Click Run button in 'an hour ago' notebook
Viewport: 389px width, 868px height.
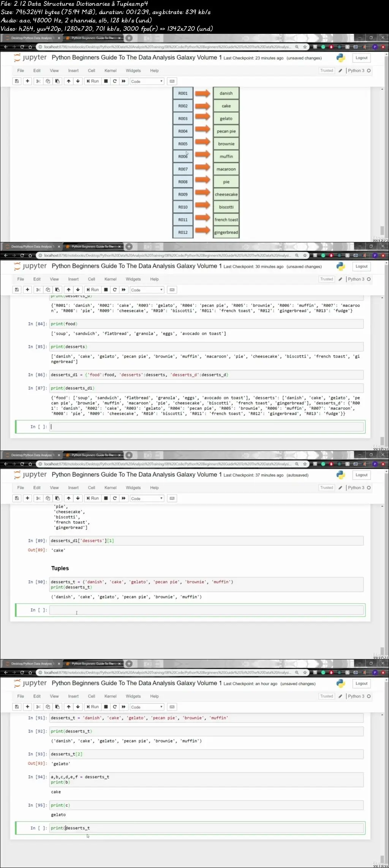[x=92, y=707]
